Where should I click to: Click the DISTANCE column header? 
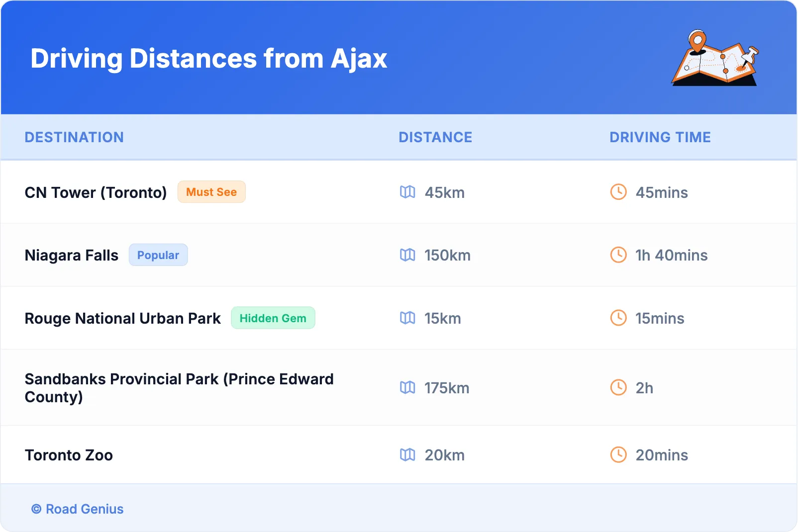pos(435,137)
